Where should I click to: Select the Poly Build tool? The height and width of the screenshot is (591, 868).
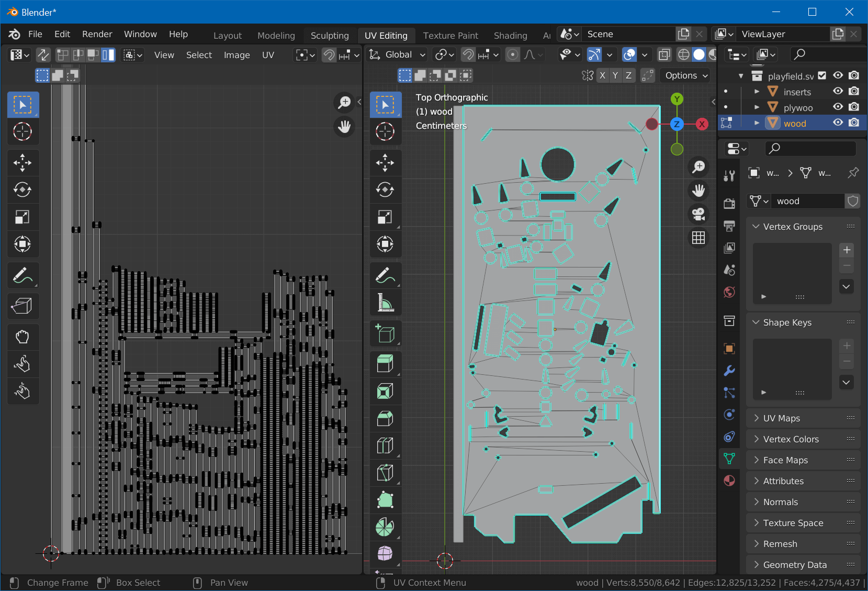click(x=386, y=500)
